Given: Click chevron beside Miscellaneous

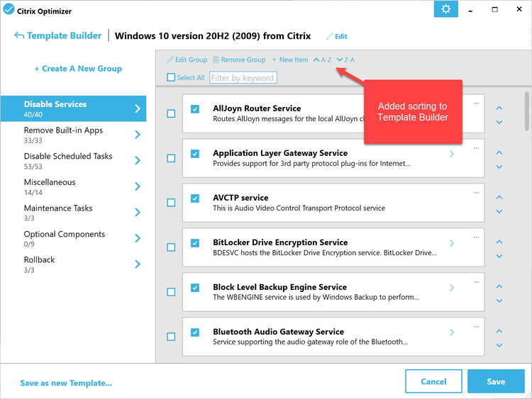Looking at the screenshot, I should click(x=138, y=186).
